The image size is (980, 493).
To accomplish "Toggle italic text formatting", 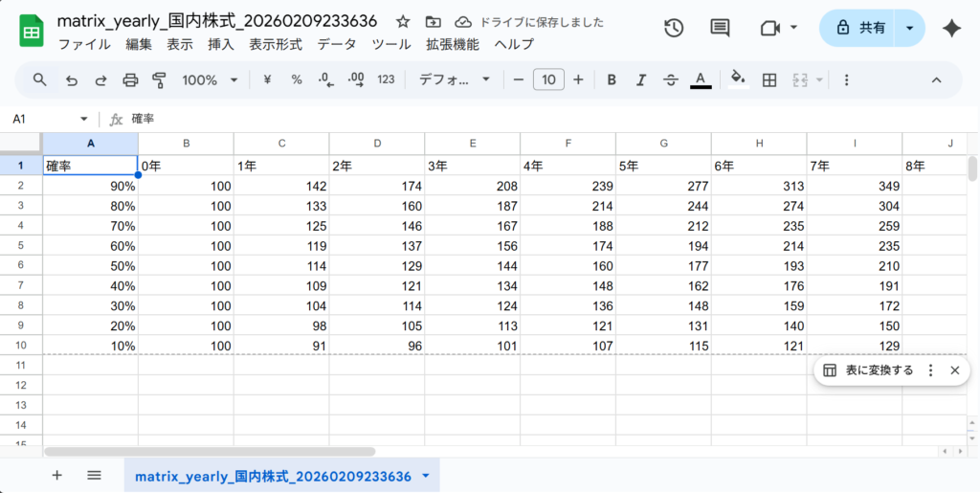I will pos(640,80).
